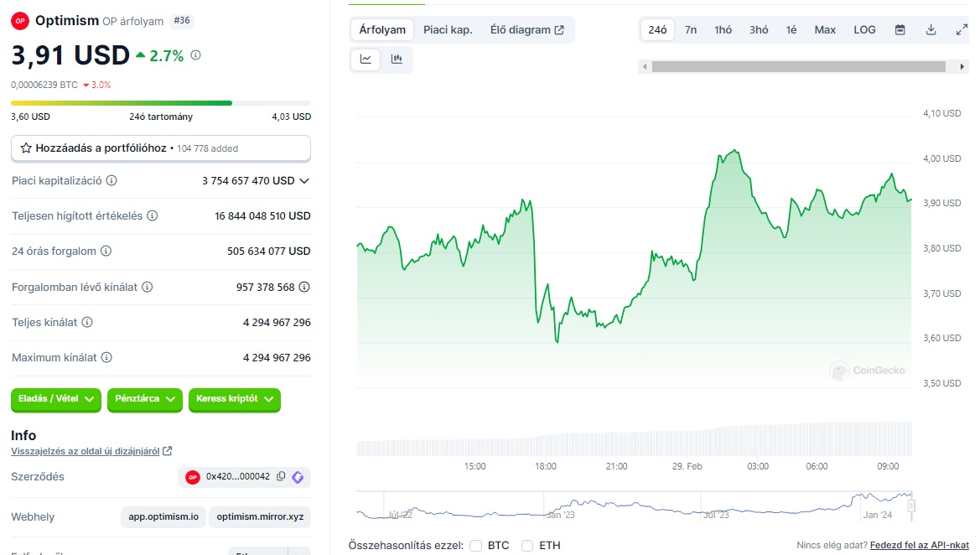Toggle LOG scale on the chart

pos(864,30)
